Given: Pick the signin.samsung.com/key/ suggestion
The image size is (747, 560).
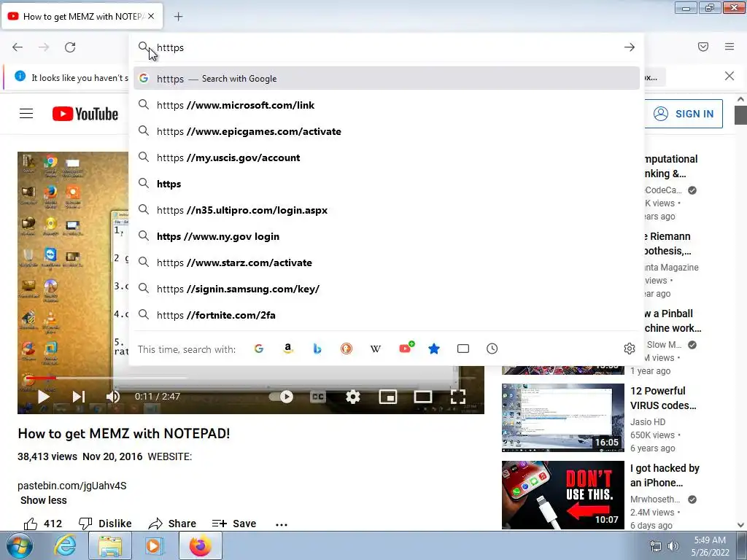Looking at the screenshot, I should [387, 289].
